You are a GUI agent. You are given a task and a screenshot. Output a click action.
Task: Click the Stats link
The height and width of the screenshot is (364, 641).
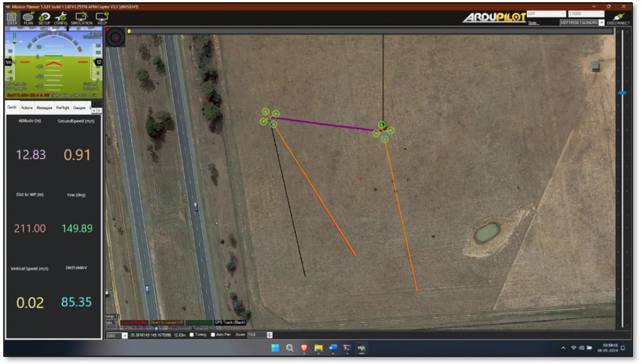(x=533, y=23)
